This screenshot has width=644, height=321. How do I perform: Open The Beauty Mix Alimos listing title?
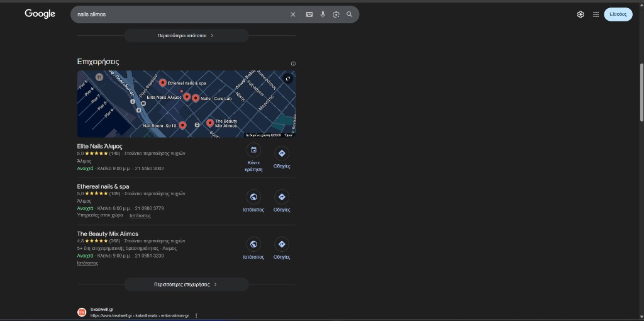click(x=108, y=234)
